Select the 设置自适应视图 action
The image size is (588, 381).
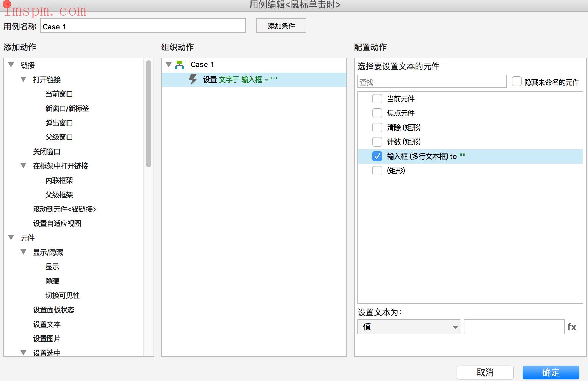(57, 223)
